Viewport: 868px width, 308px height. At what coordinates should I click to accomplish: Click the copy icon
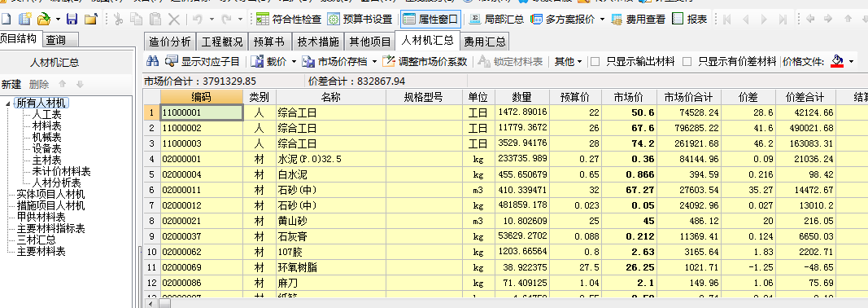[136, 20]
